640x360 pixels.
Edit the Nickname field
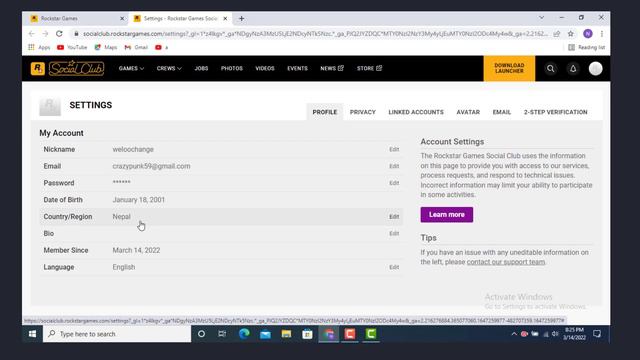394,149
